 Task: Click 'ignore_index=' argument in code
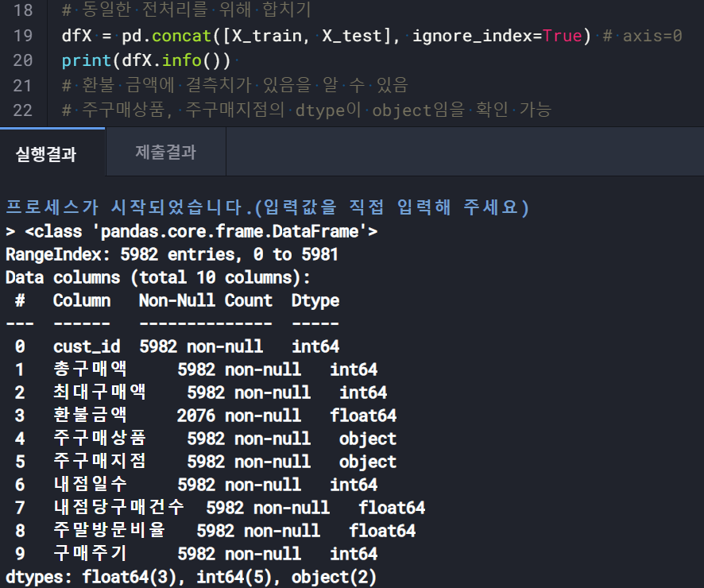point(478,36)
